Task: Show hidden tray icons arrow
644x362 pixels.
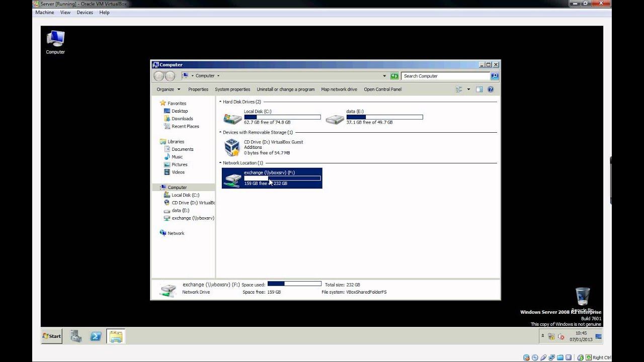Action: [x=542, y=335]
